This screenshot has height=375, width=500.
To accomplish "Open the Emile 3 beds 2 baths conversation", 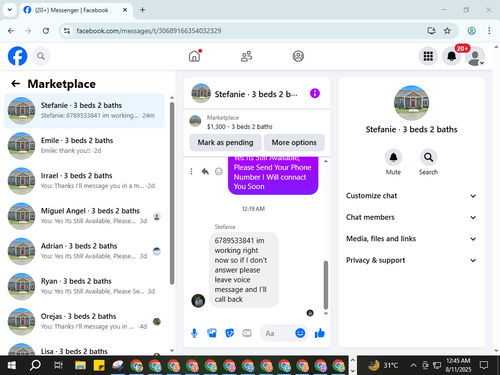I will 84,146.
